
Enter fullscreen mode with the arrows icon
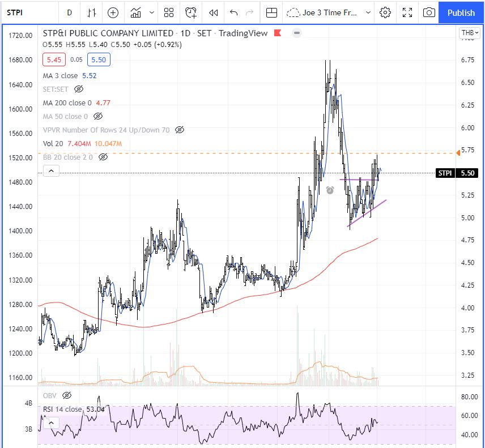407,12
